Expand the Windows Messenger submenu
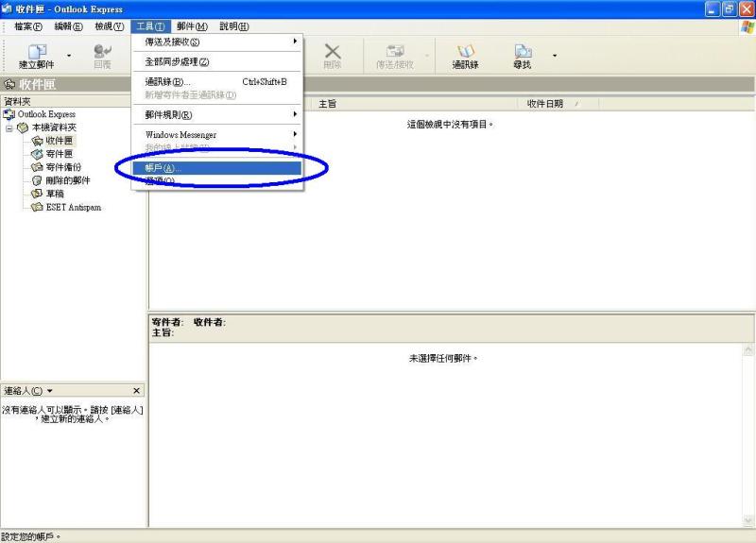Screen dimensions: 756x543 pos(217,134)
